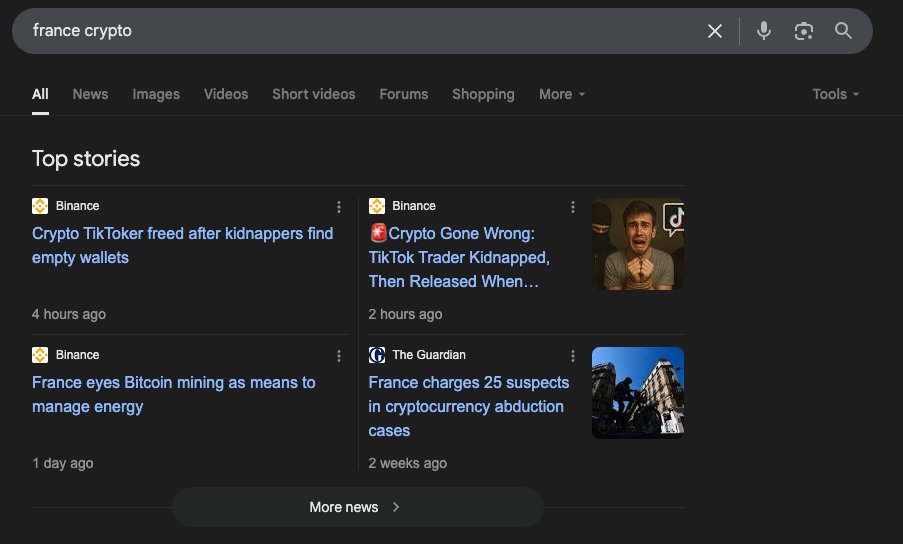The height and width of the screenshot is (544, 903).
Task: Click '1 day ago' timestamp text
Action: coord(63,463)
